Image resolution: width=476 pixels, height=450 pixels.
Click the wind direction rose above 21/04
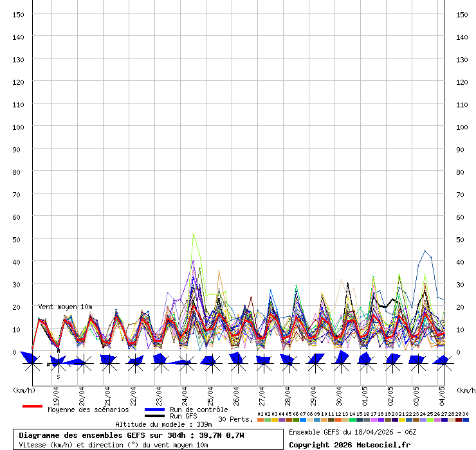[x=109, y=363]
